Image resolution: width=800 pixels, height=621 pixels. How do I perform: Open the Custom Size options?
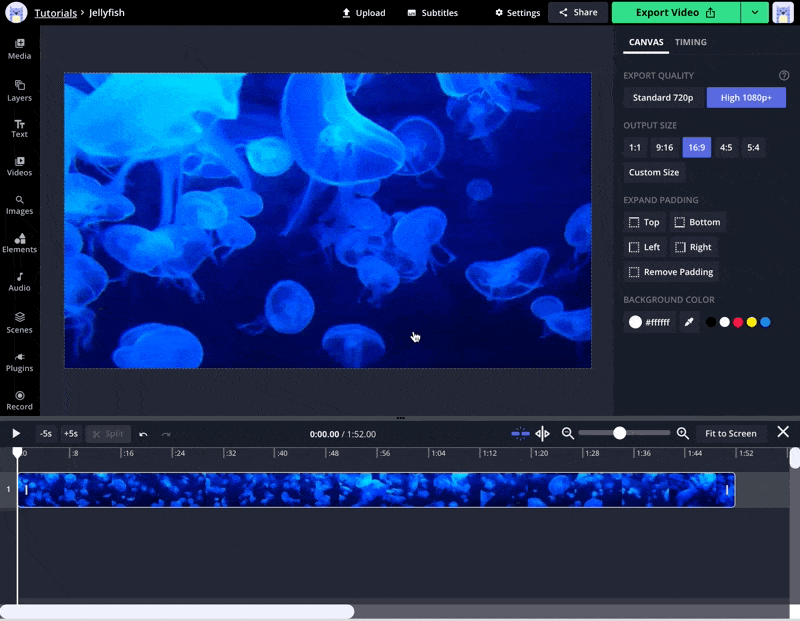point(654,173)
